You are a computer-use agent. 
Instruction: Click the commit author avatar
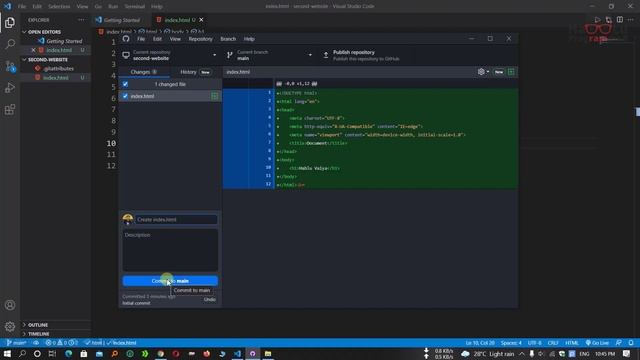click(128, 219)
